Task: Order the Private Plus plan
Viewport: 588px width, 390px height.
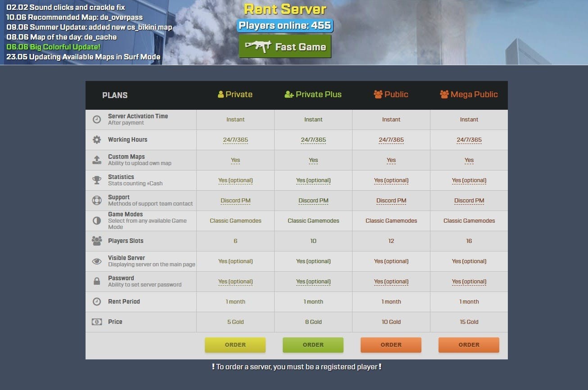Action: (313, 345)
